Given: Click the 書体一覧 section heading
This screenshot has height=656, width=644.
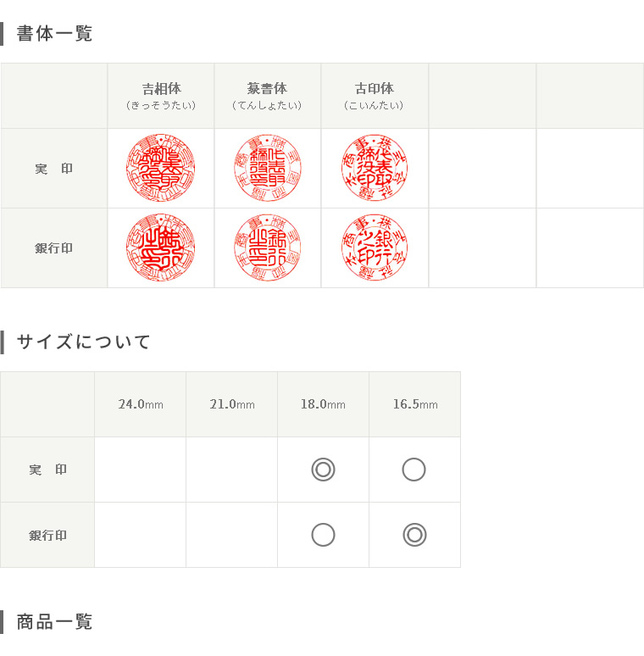Looking at the screenshot, I should (54, 33).
